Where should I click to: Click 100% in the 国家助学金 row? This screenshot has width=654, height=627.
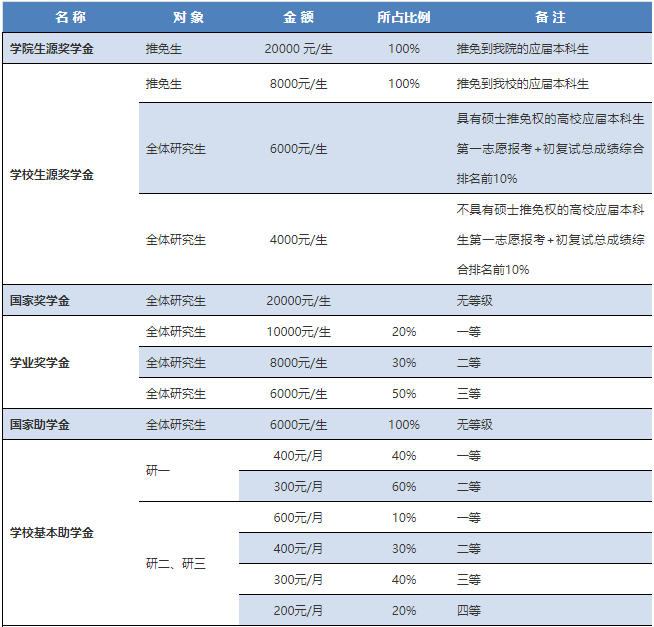[x=404, y=425]
